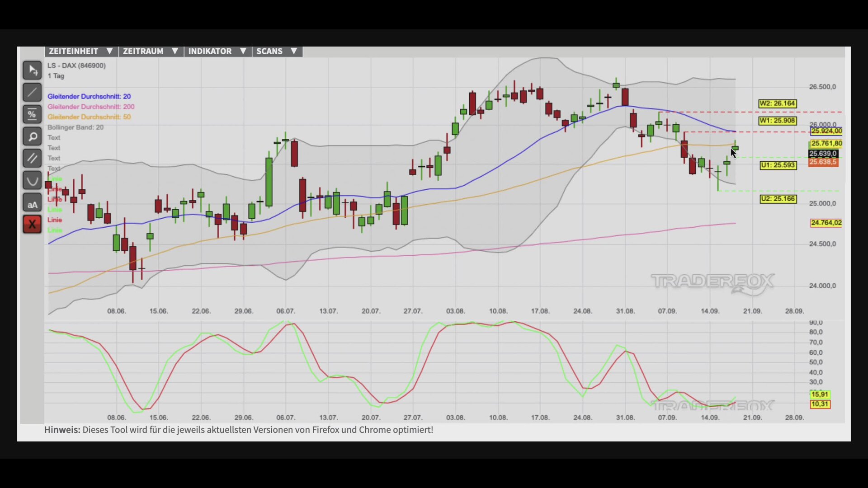The image size is (868, 488).
Task: Click 06.07. on the price chart date axis
Action: 286,311
